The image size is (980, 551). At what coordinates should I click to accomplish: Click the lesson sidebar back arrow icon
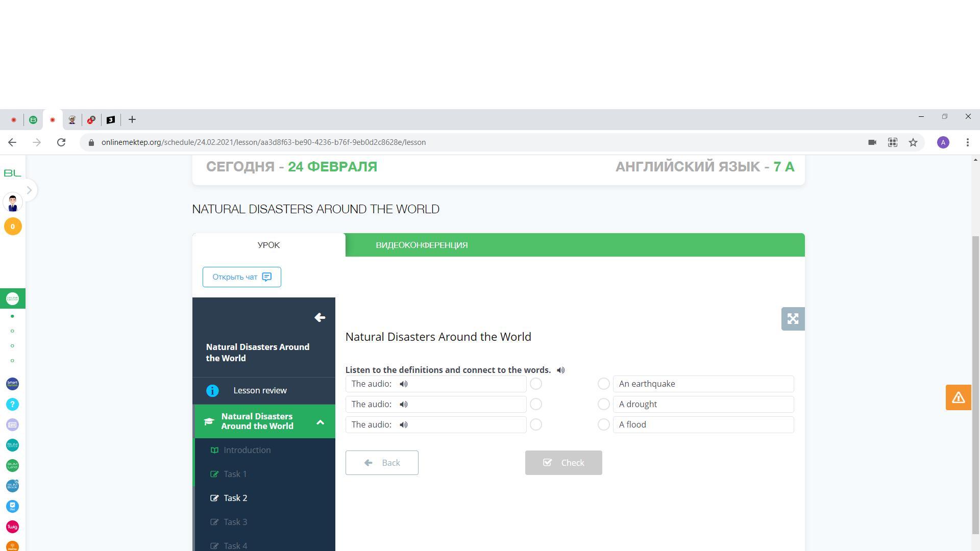point(320,318)
